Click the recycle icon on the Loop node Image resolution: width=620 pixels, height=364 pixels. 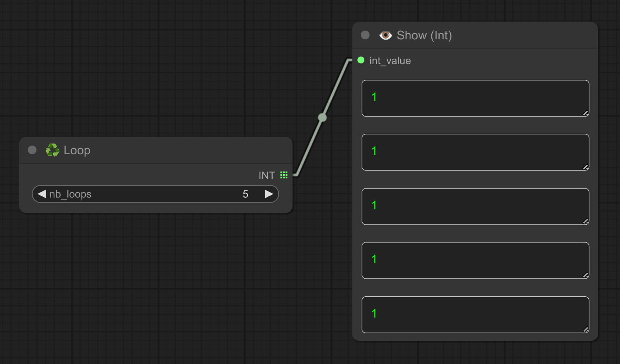[x=52, y=150]
